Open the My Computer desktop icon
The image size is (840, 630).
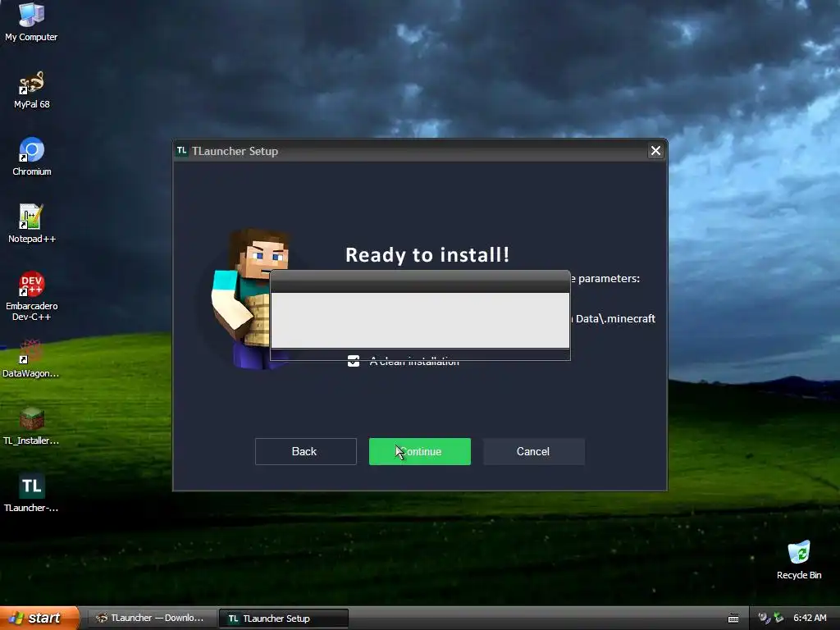(x=31, y=21)
